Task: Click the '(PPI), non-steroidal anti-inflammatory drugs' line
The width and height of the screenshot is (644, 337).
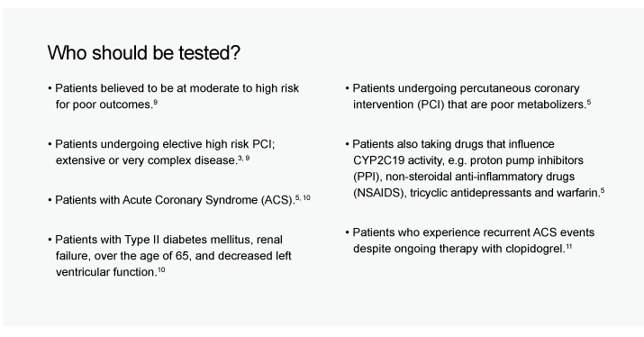Action: click(x=464, y=177)
